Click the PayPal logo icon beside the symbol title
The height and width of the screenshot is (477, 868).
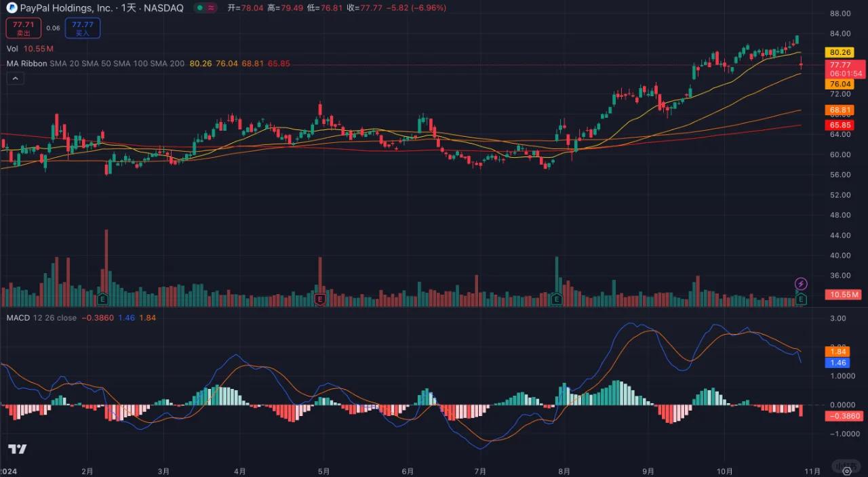click(x=12, y=8)
